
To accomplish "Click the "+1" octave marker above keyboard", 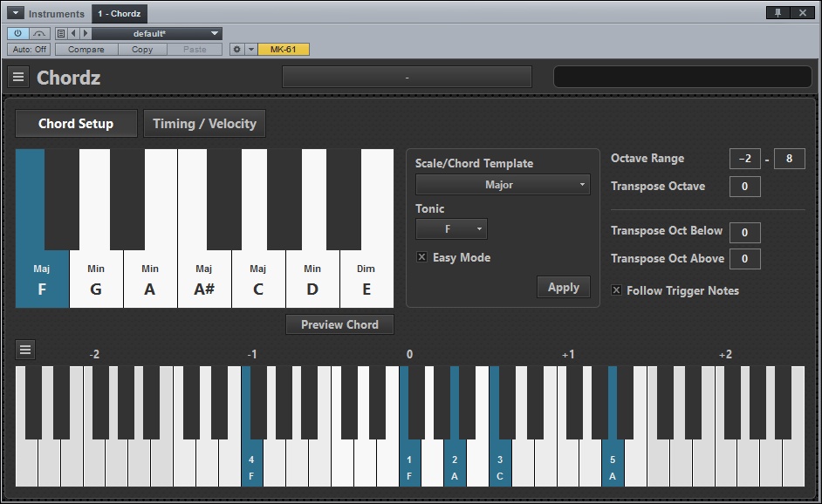I will (568, 355).
